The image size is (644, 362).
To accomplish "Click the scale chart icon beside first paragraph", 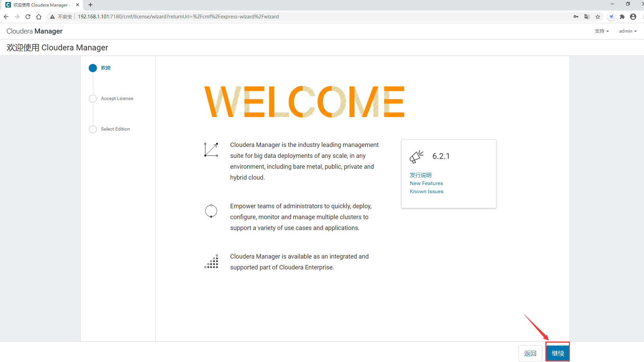I will pos(211,150).
